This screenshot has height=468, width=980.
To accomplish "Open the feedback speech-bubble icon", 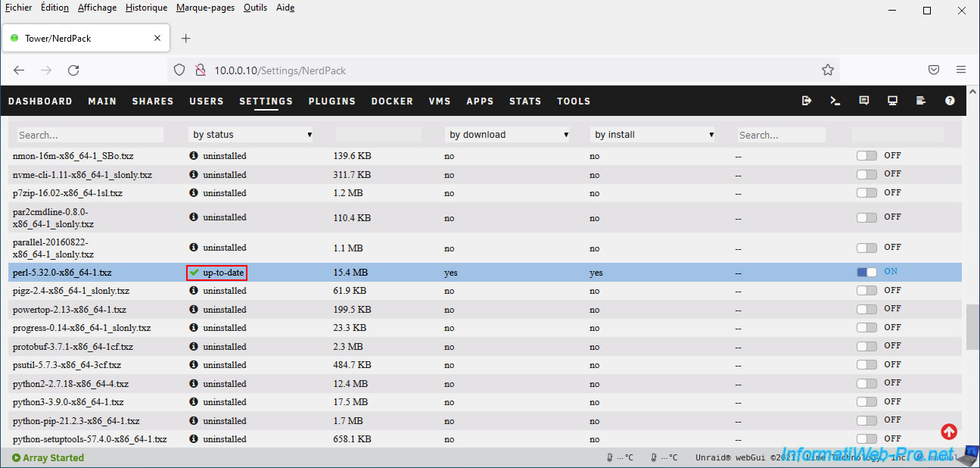I will click(x=863, y=101).
